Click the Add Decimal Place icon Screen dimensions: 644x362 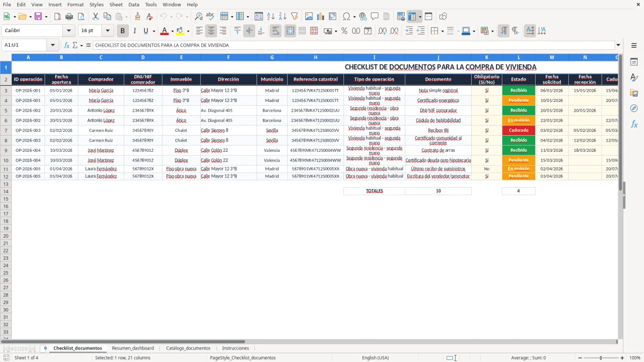pos(383,31)
